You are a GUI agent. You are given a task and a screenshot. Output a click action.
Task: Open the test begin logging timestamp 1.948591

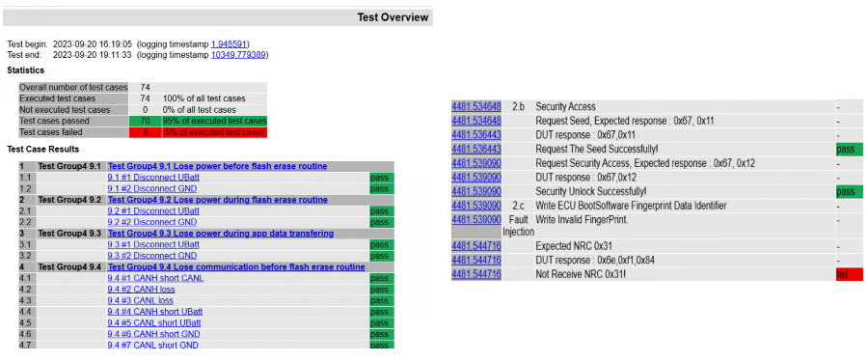[x=230, y=43]
